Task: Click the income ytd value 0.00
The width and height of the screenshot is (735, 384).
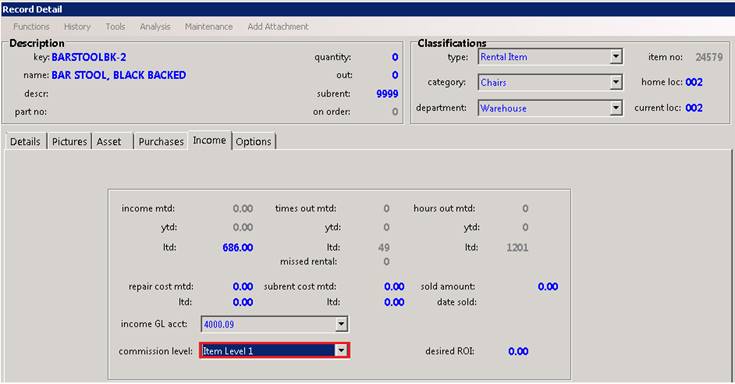Action: click(x=243, y=227)
